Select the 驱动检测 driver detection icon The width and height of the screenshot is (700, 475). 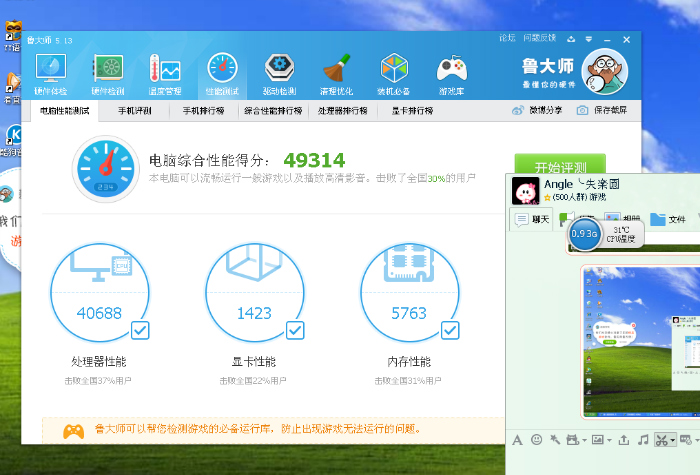point(279,73)
